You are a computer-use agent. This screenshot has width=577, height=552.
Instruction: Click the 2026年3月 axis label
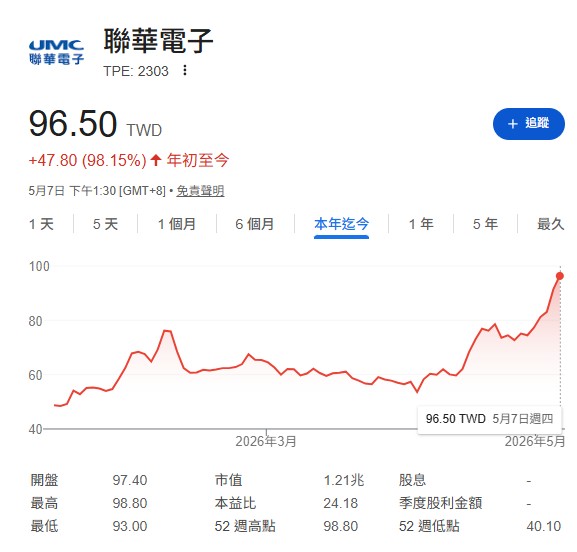pyautogui.click(x=266, y=441)
